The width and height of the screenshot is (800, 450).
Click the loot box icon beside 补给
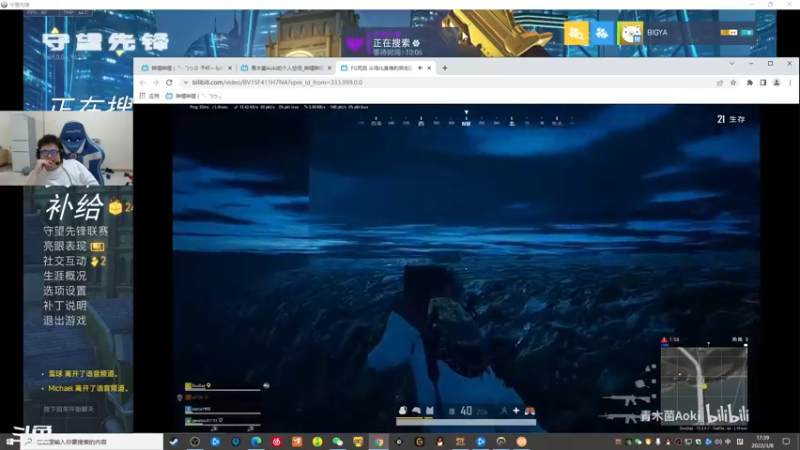click(115, 207)
